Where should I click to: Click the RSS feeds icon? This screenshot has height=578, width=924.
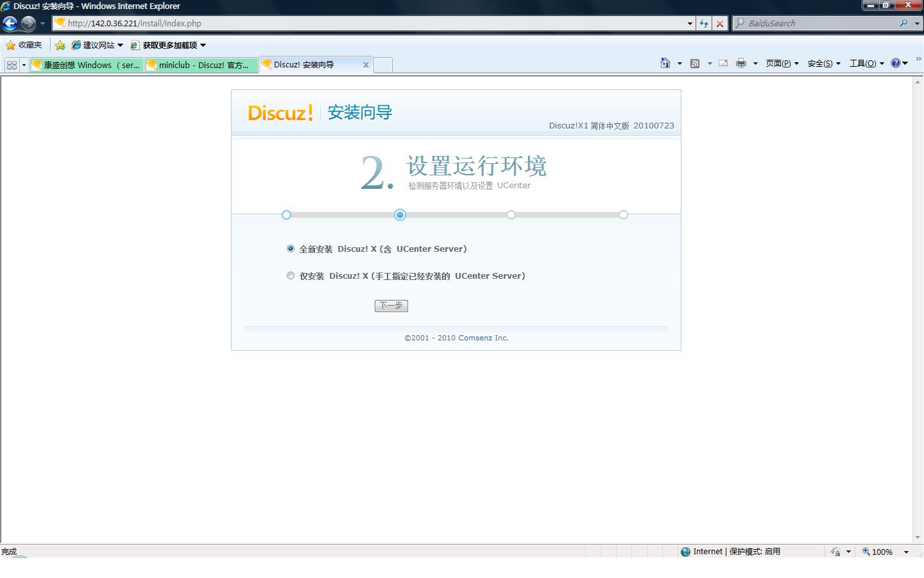695,63
